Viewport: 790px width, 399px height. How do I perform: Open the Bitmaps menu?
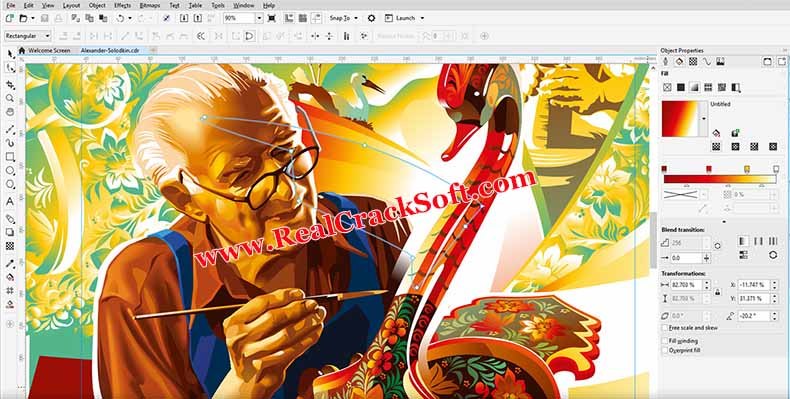click(151, 6)
